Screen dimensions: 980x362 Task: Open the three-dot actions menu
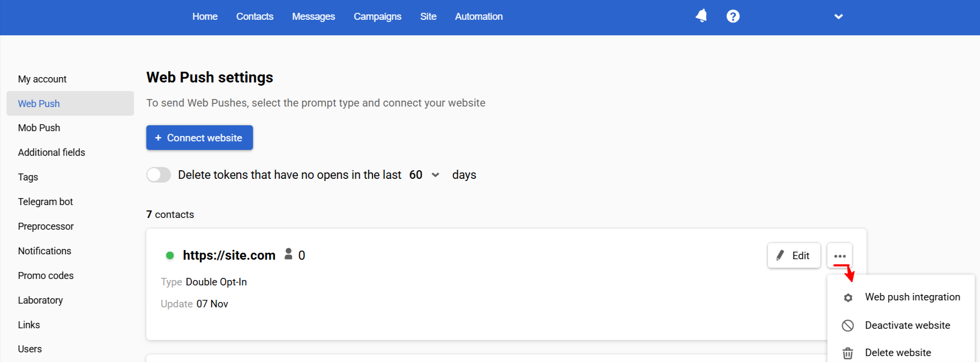click(839, 255)
